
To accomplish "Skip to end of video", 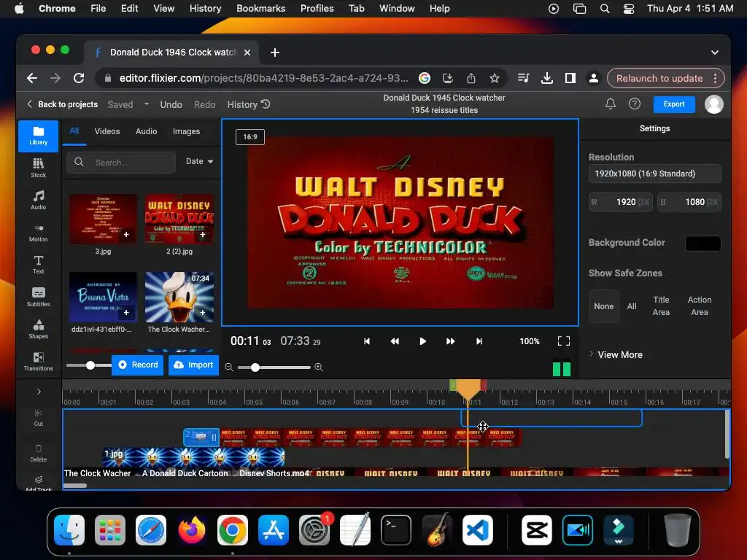I will pos(479,341).
